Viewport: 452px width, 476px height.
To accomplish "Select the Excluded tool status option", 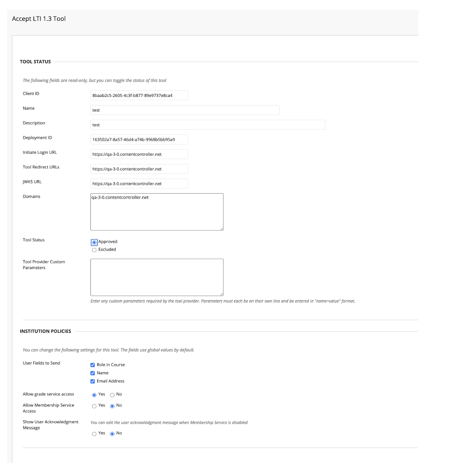I will coord(94,250).
